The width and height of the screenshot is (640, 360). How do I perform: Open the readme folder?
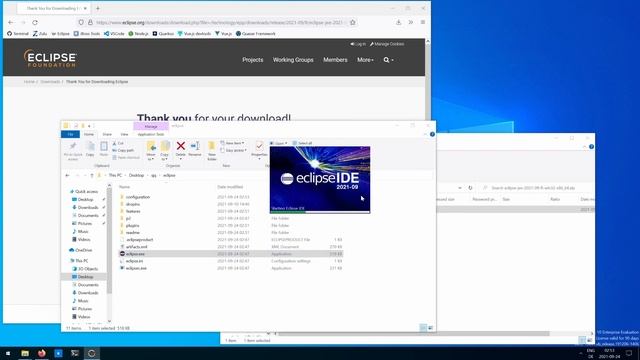click(x=132, y=233)
